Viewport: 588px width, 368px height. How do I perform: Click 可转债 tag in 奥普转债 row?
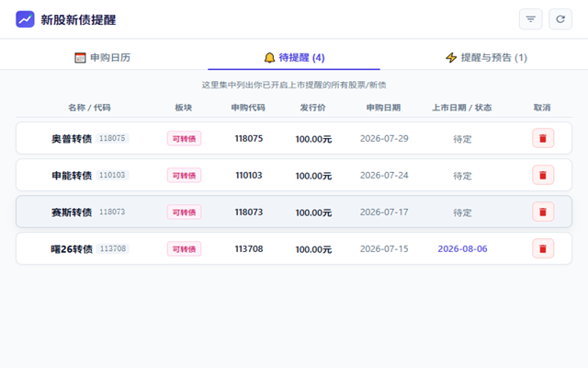[x=184, y=139]
